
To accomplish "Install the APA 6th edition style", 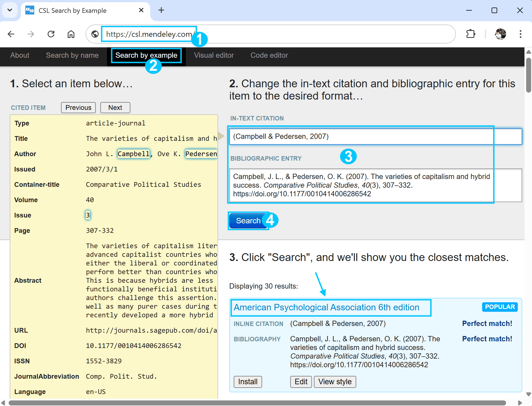I will point(248,382).
